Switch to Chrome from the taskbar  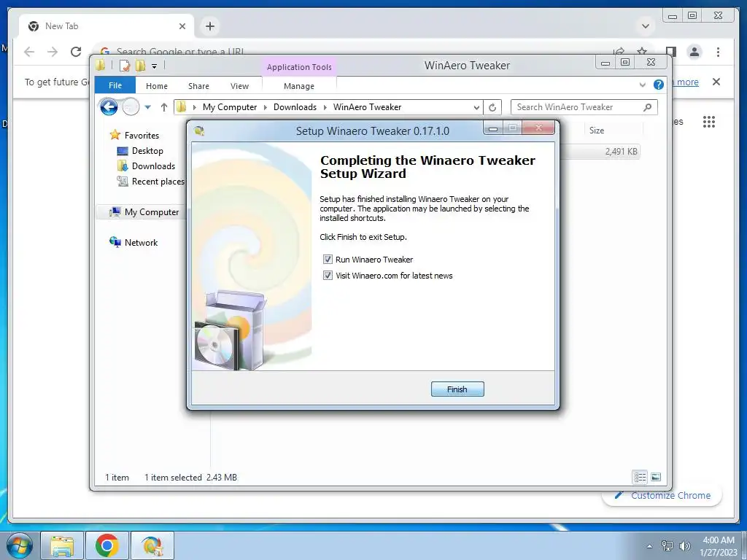coord(107,545)
